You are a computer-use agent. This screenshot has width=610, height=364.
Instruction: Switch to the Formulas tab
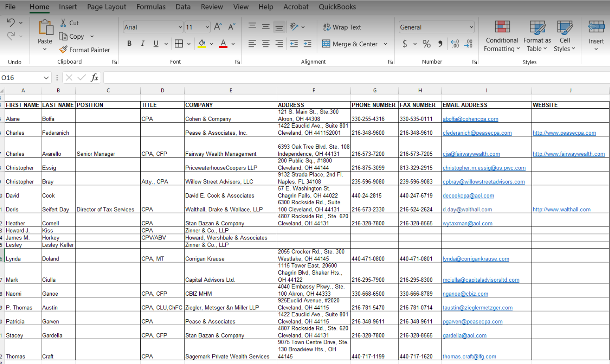151,7
